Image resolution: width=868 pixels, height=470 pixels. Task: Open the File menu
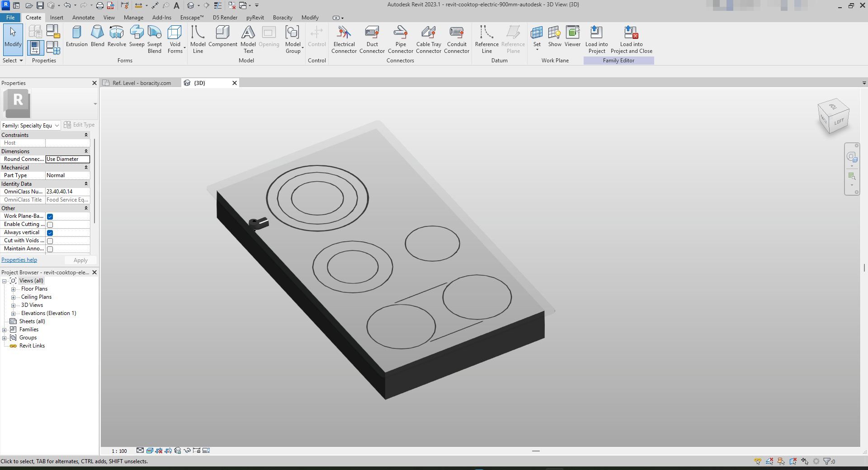click(x=10, y=18)
